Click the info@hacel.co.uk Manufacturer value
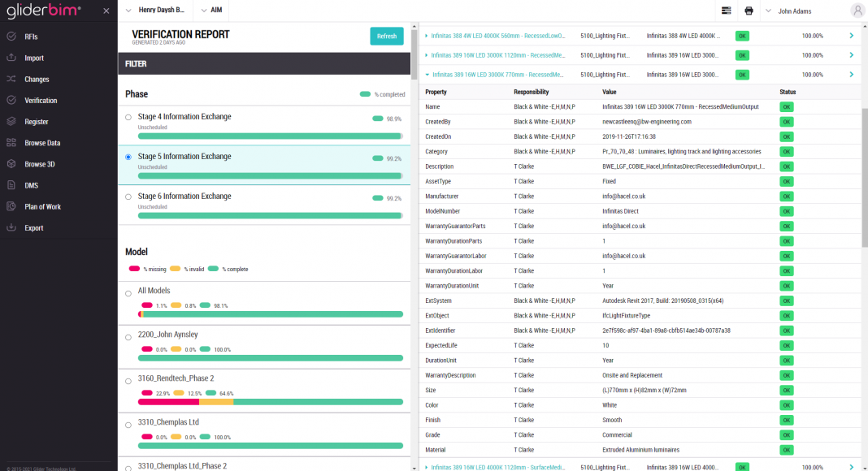 624,197
